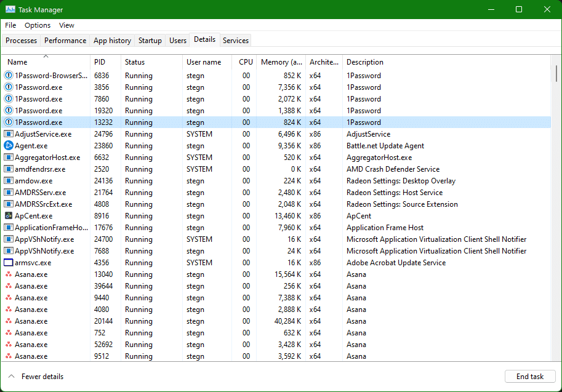Click x86 architecture of ApCent.exe
This screenshot has height=392, width=562.
[315, 216]
